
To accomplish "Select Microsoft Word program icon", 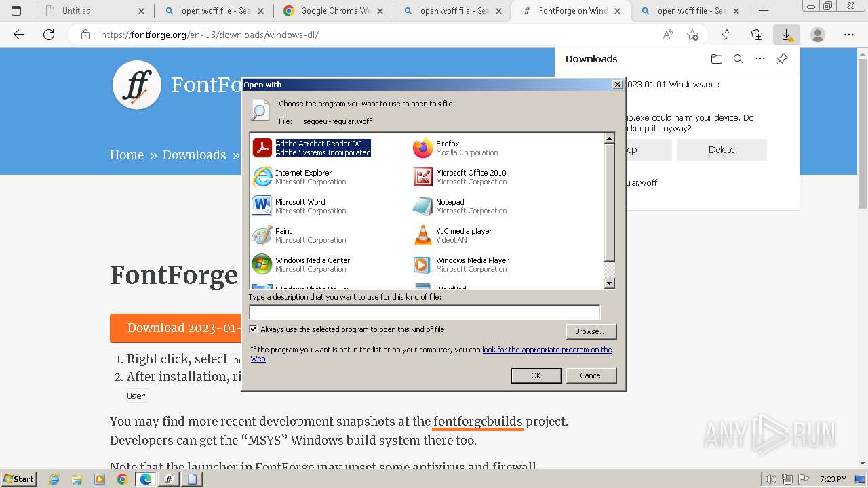I will (x=262, y=206).
